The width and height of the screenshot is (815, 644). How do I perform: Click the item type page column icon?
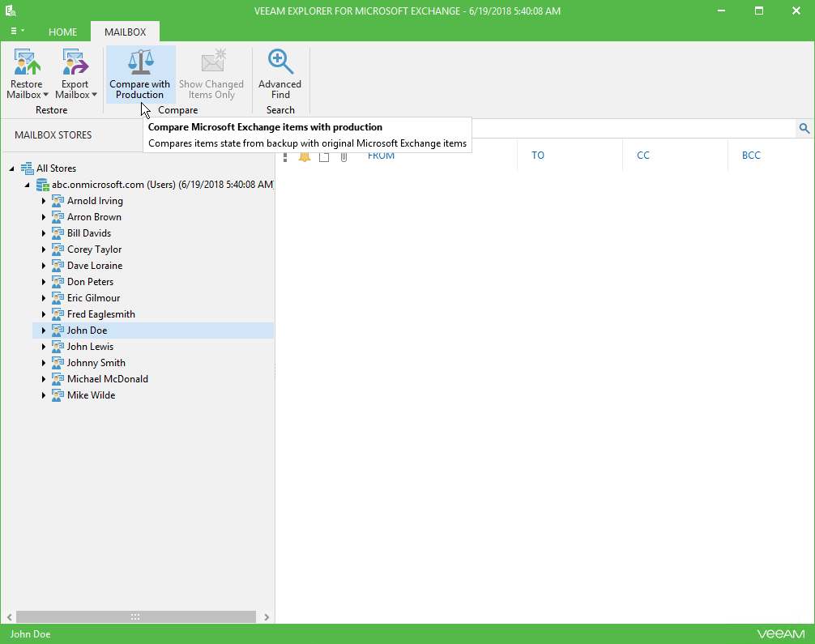tap(324, 156)
